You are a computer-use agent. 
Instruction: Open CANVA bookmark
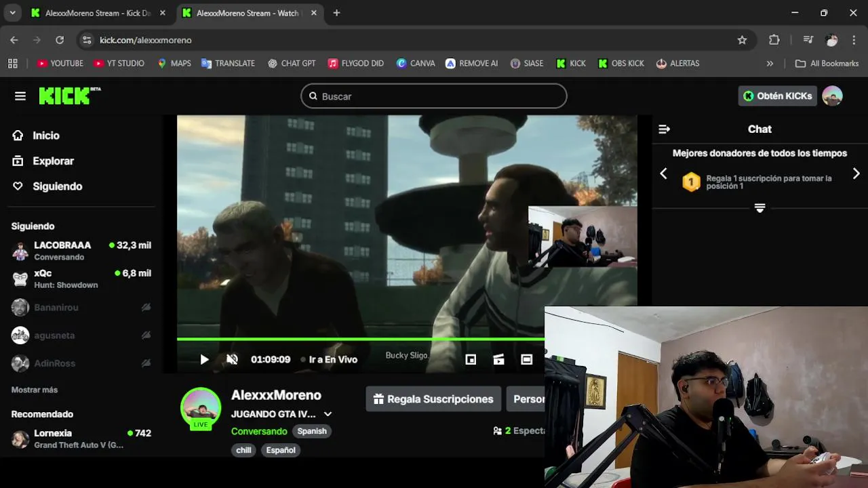click(x=416, y=63)
